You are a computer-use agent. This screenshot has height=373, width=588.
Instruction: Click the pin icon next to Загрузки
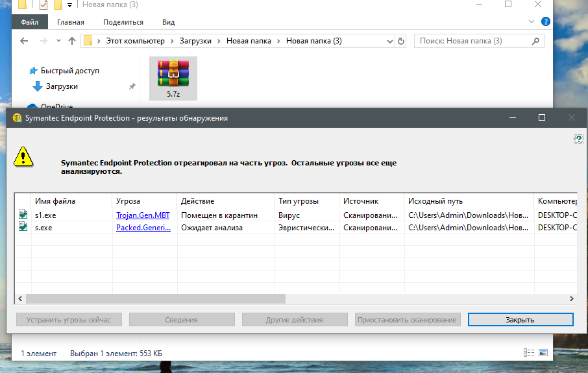click(x=132, y=86)
